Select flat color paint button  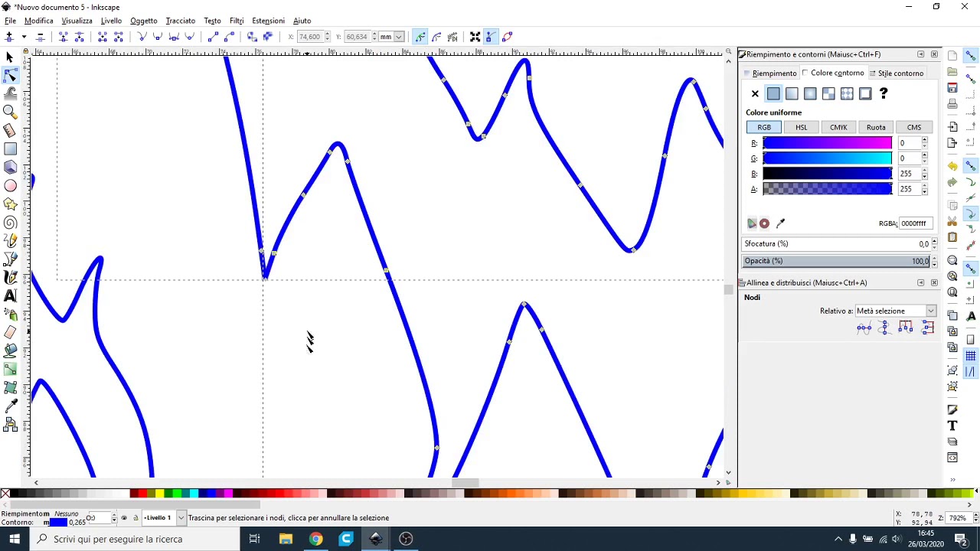(773, 93)
